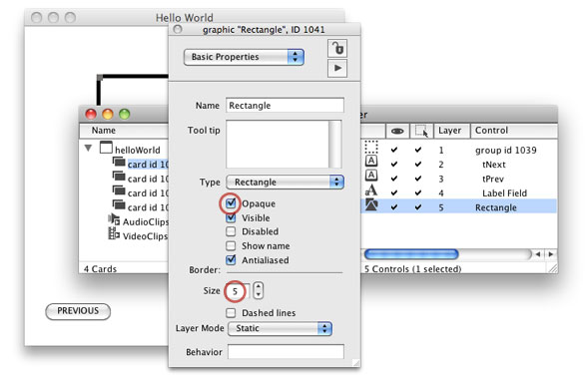Click the card icon of the third card
Viewport: 588px width, 383px height.
point(119,191)
